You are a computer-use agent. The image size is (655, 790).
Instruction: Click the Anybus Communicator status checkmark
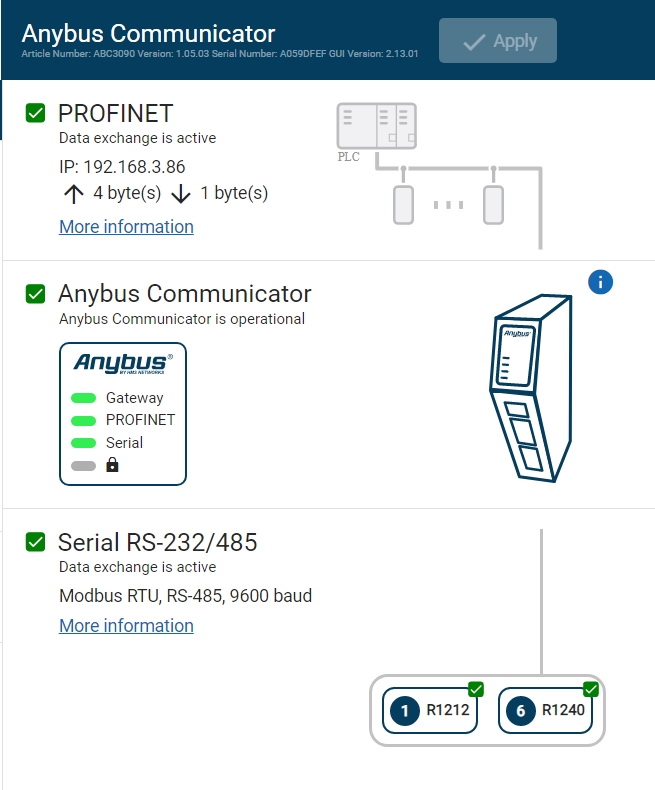click(36, 294)
